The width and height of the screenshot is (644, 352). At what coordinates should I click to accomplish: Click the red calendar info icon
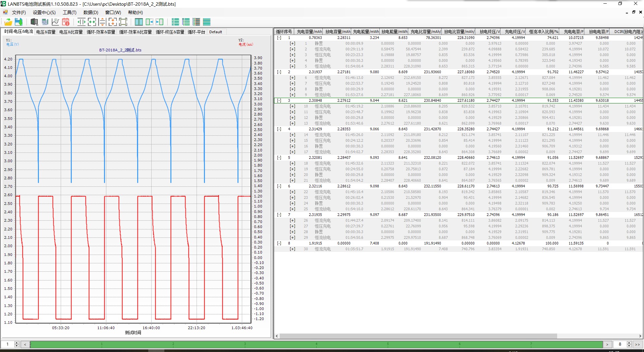coord(66,22)
